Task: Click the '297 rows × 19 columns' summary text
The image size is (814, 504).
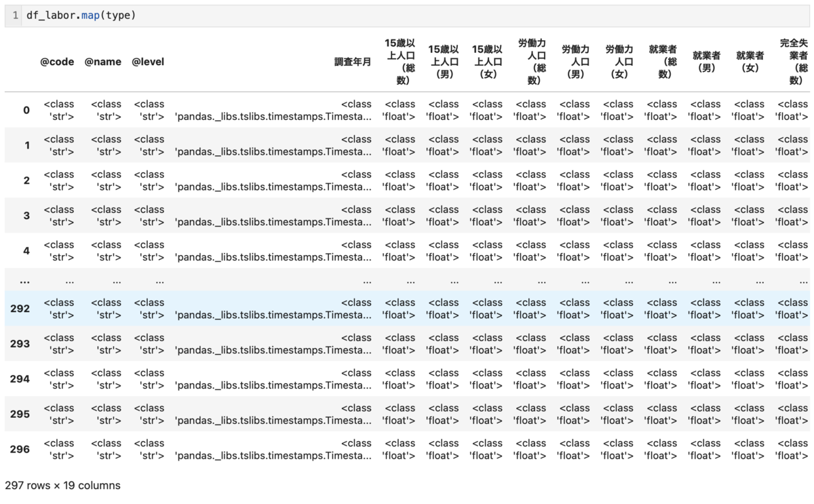Action: coord(62,486)
